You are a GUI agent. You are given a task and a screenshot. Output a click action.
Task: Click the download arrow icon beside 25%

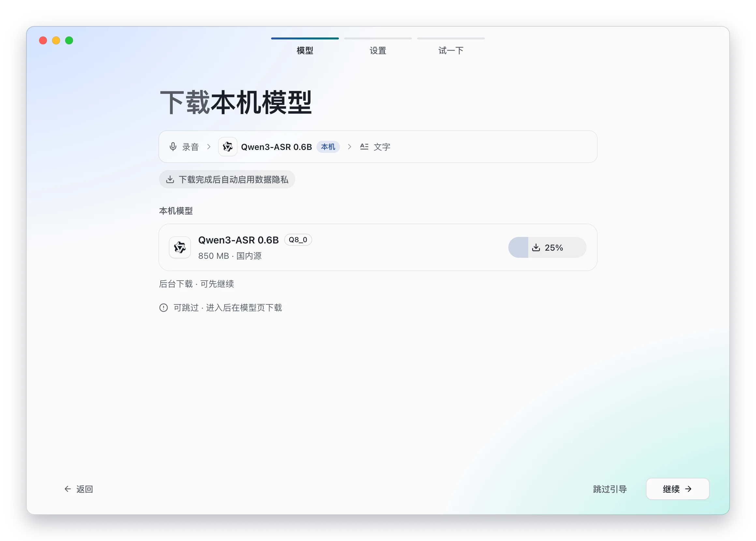536,247
